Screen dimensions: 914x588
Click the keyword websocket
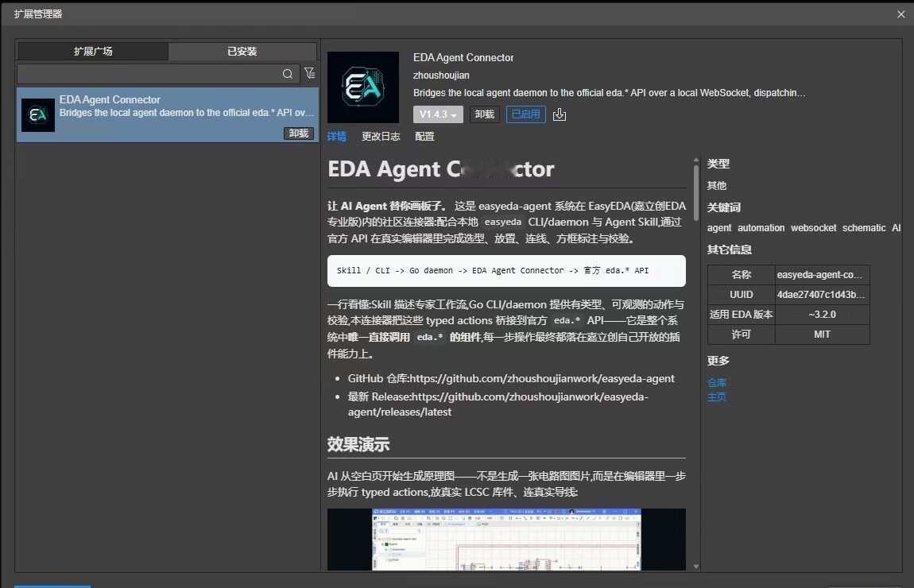[813, 228]
